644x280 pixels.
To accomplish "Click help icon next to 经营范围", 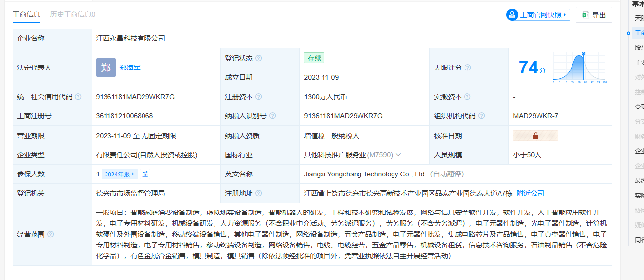I will (x=50, y=234).
